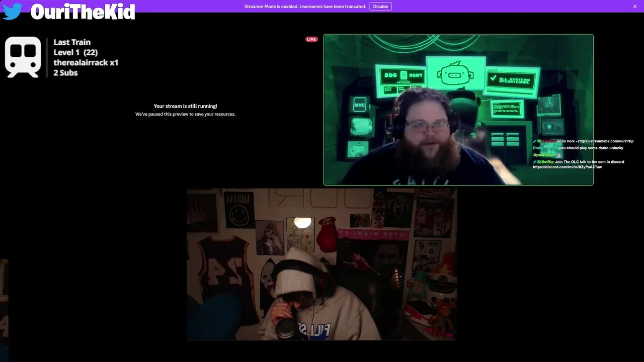Click the Last Train icon

23,57
